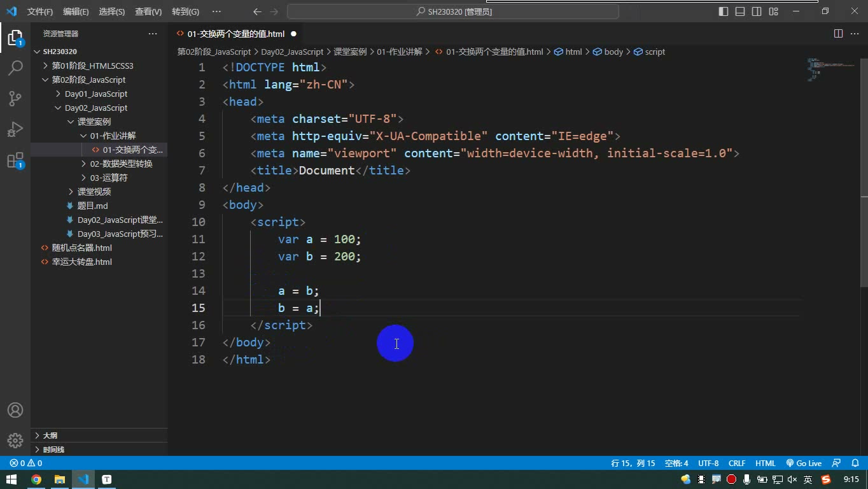
Task: Customize layout icon in title bar
Action: (774, 11)
